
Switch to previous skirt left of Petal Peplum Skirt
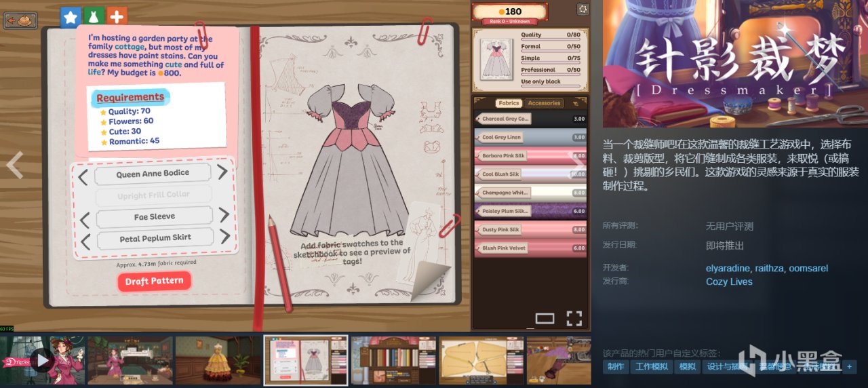pos(85,241)
